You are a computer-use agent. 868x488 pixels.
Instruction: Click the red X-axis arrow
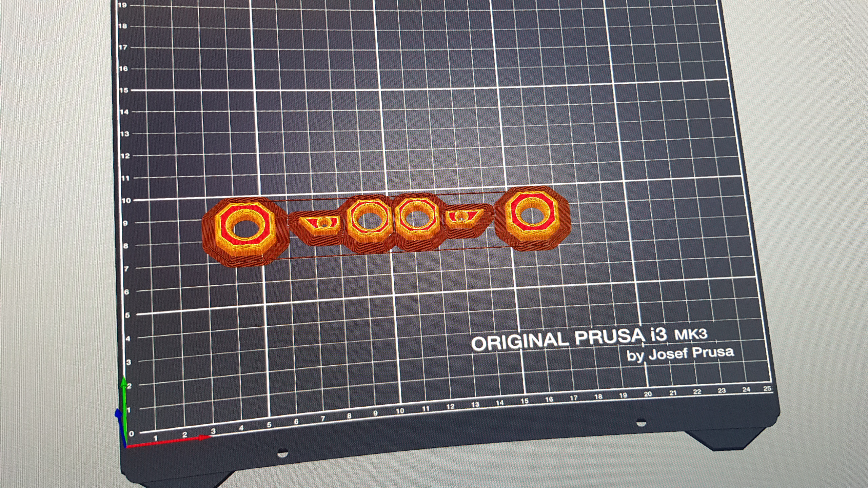(170, 442)
